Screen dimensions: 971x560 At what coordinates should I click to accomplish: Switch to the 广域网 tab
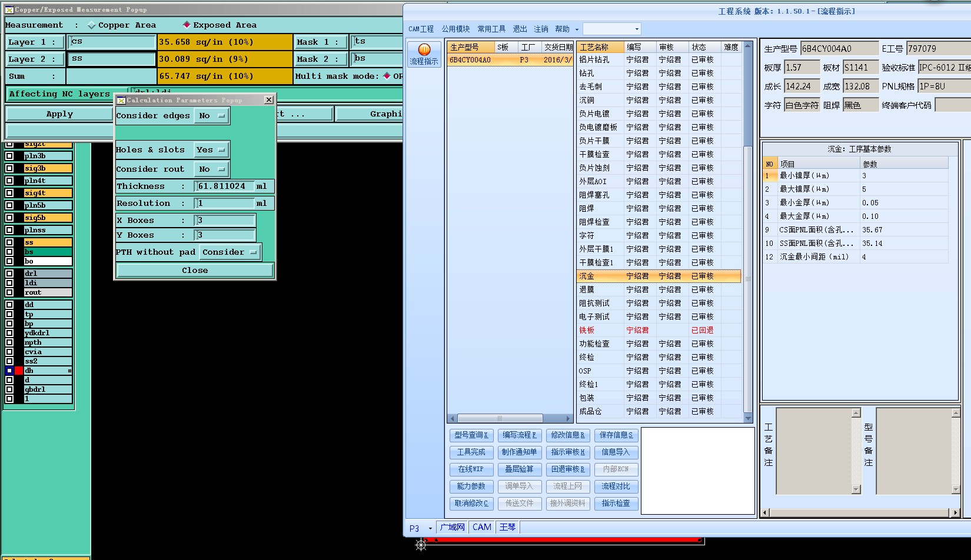click(452, 527)
